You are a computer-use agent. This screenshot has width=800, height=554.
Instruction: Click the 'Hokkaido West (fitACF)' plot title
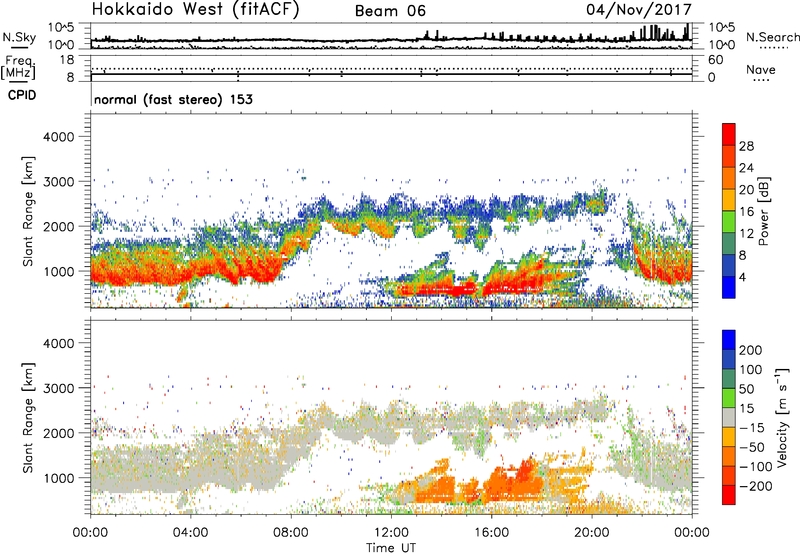195,9
